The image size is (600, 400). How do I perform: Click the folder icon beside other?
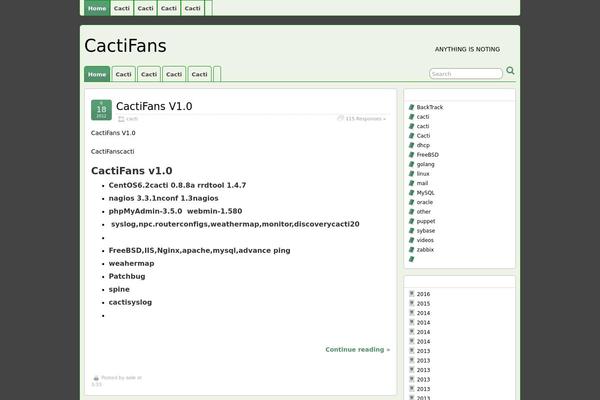412,212
